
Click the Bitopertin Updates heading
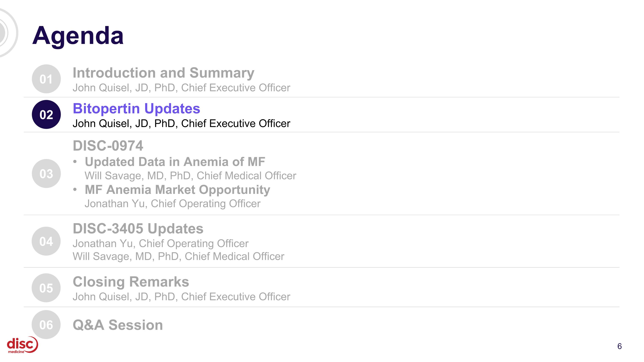(x=136, y=108)
